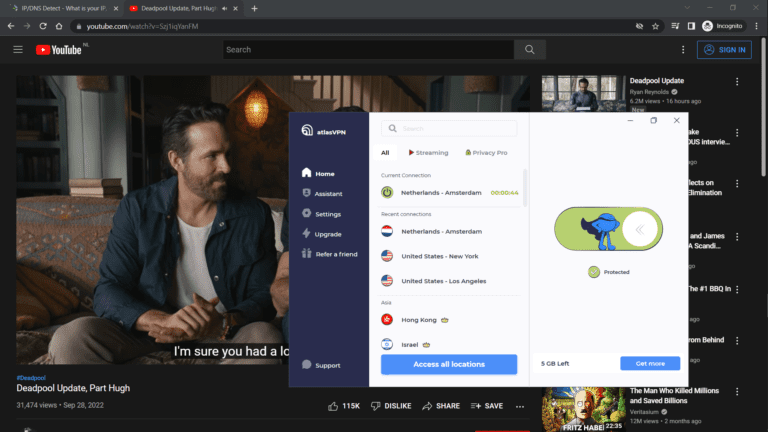
Task: Open Upgrade in atlasVPN sidebar
Action: (x=322, y=234)
